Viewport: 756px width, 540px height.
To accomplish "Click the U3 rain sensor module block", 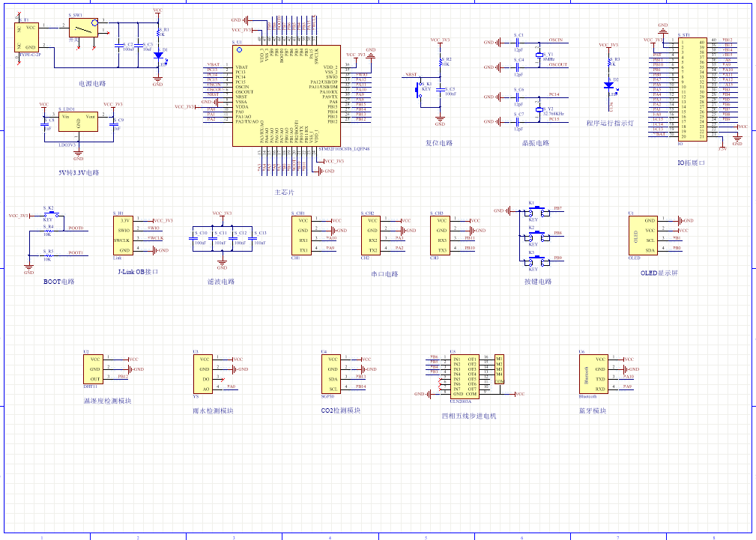I will [x=205, y=374].
